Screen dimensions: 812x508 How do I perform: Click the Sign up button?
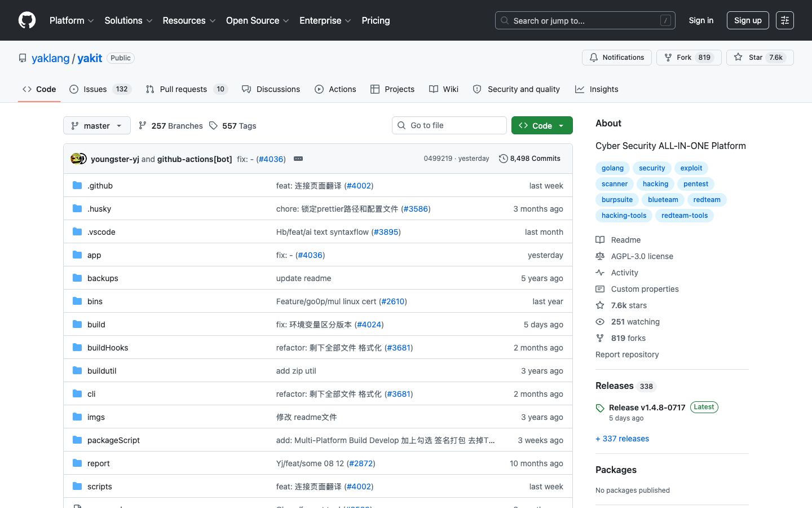coord(748,20)
